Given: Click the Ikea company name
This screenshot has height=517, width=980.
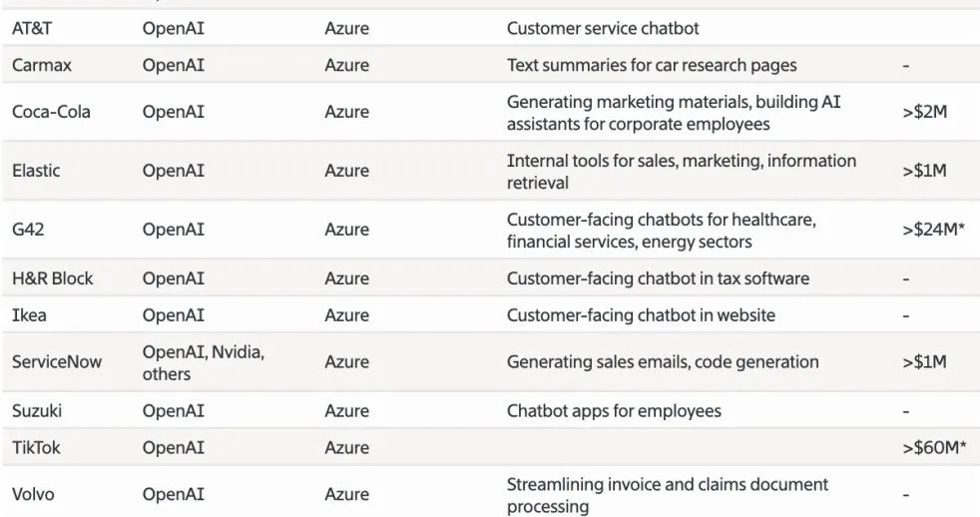Looking at the screenshot, I should tap(29, 315).
